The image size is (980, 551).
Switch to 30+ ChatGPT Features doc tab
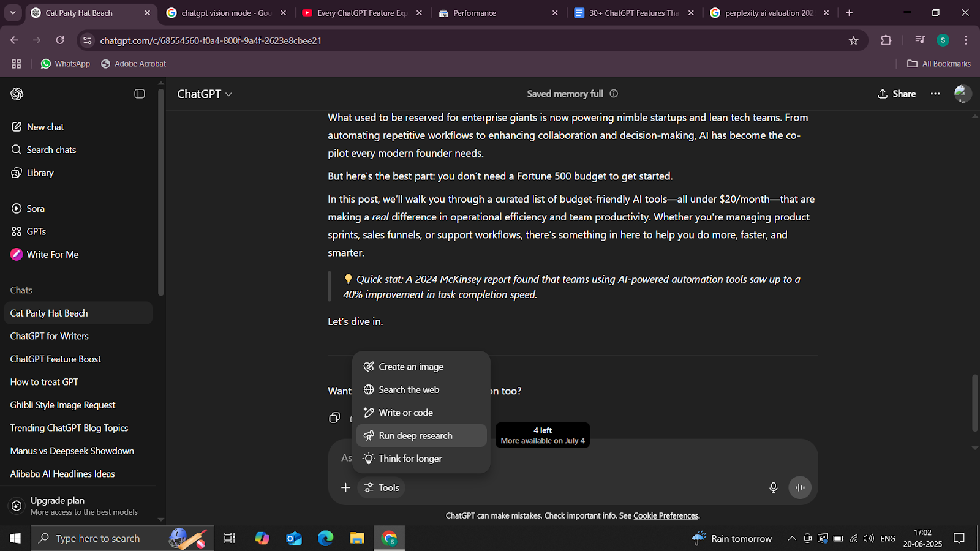(x=634, y=13)
